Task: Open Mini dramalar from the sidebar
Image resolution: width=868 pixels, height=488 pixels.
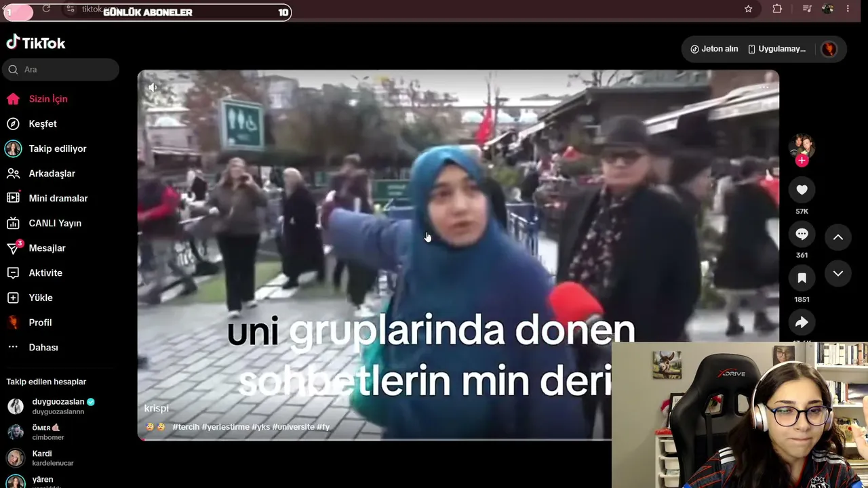Action: tap(58, 199)
